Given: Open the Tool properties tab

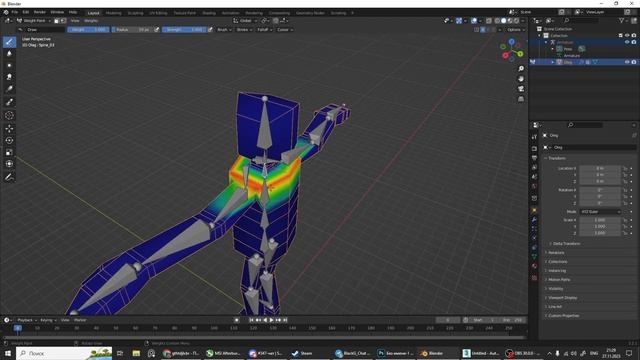Looking at the screenshot, I should pos(534,137).
